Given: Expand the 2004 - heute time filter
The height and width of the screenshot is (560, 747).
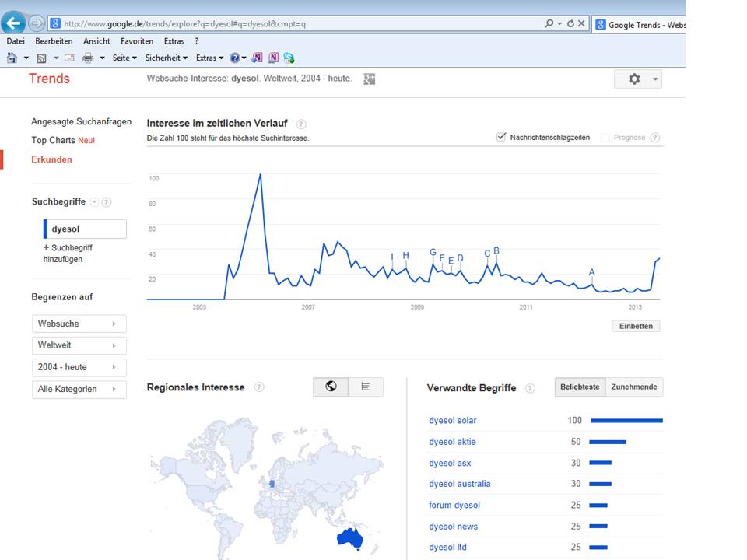Looking at the screenshot, I should (x=79, y=368).
